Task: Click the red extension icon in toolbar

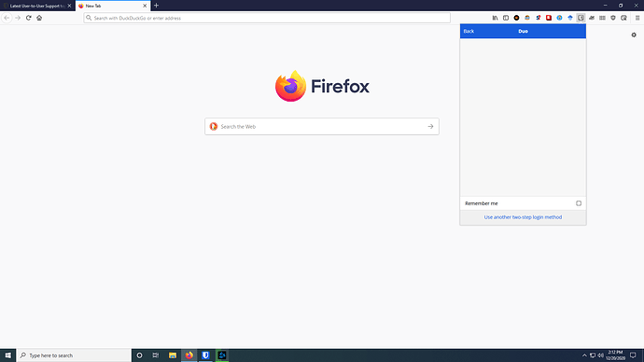Action: (549, 18)
